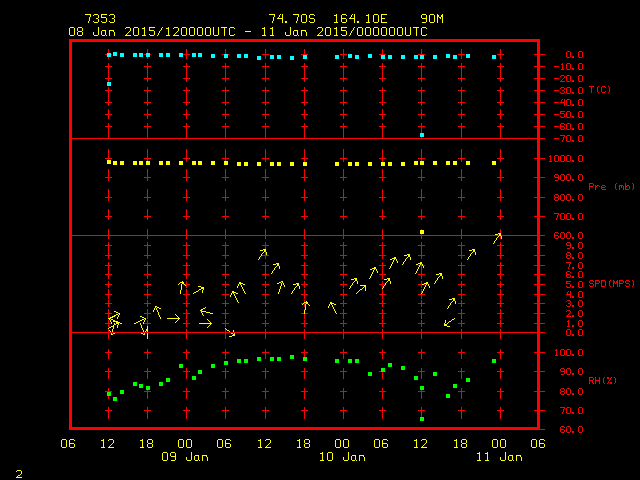640x480 pixels.
Task: Click the elevation label 90M
Action: 433,19
